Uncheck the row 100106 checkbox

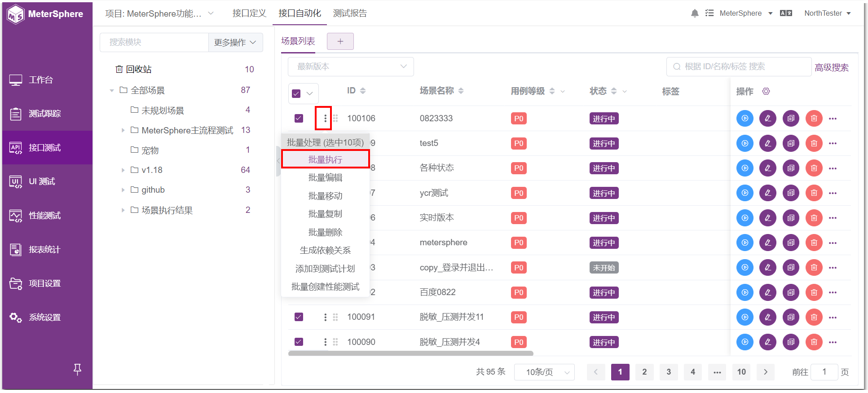299,118
